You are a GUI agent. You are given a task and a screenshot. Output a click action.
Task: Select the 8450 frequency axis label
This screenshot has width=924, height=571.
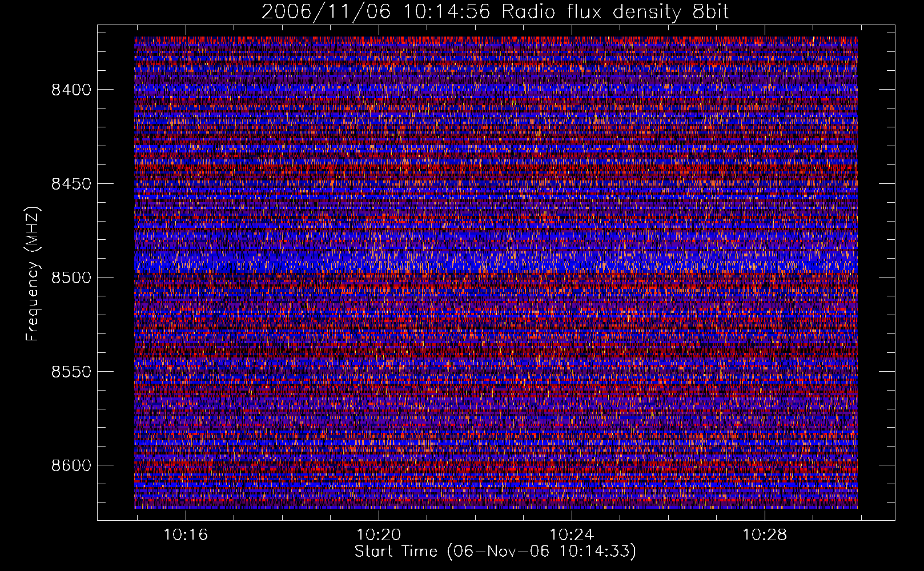(71, 184)
